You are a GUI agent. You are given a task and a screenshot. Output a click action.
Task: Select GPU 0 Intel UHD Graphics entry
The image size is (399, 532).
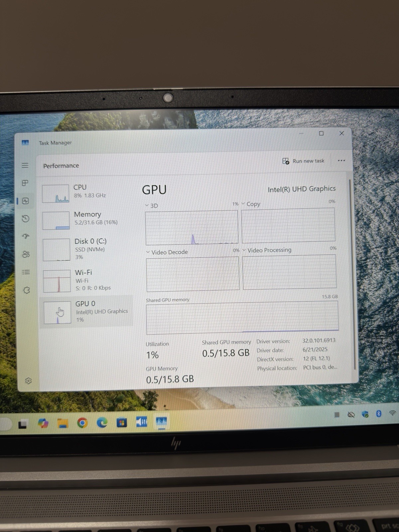coord(86,312)
